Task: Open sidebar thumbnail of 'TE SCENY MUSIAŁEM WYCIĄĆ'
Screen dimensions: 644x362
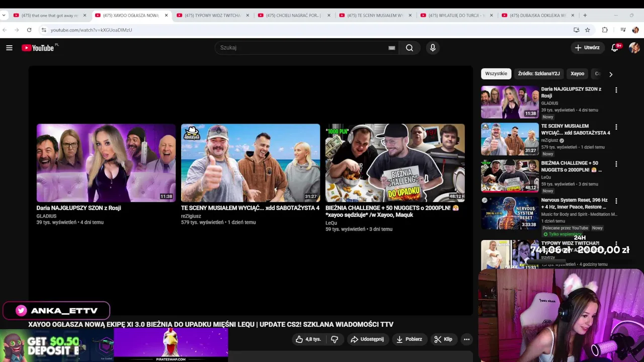Action: click(510, 139)
